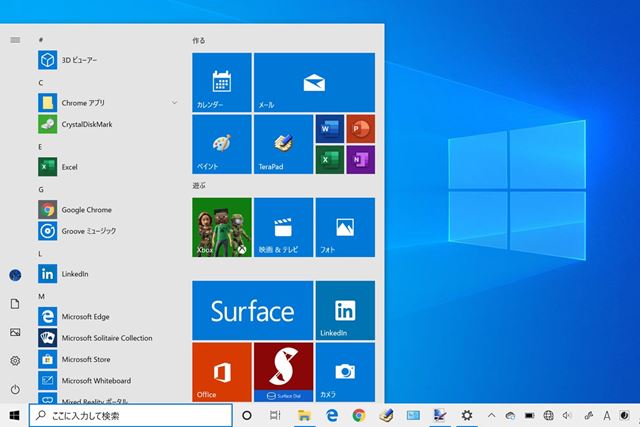640x427 pixels.
Task: Open OneDrive cloud tray icon
Action: [510, 416]
